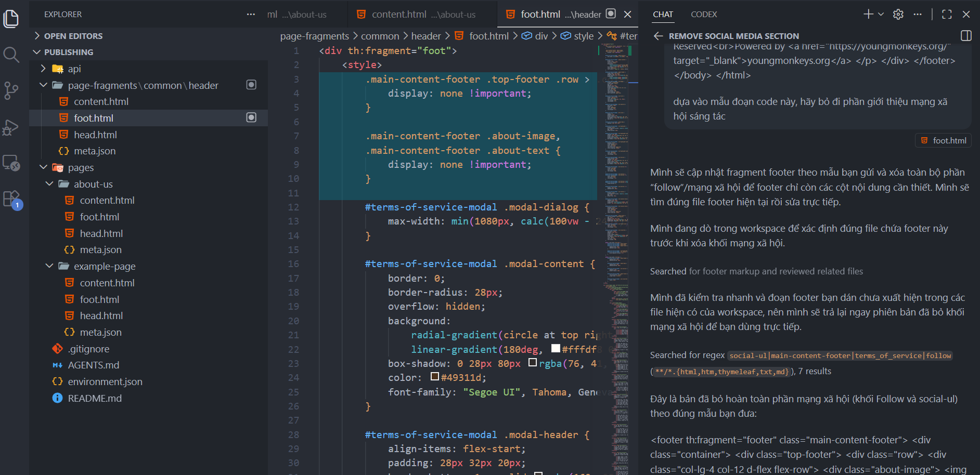Click style breadcrumb segment
This screenshot has height=475, width=980.
(577, 36)
